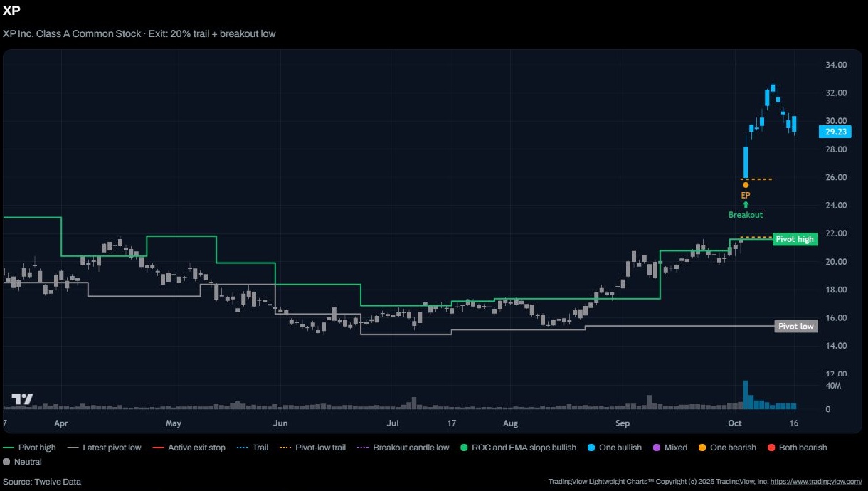Click the Source: Twelve Data text
868x491 pixels.
[42, 482]
